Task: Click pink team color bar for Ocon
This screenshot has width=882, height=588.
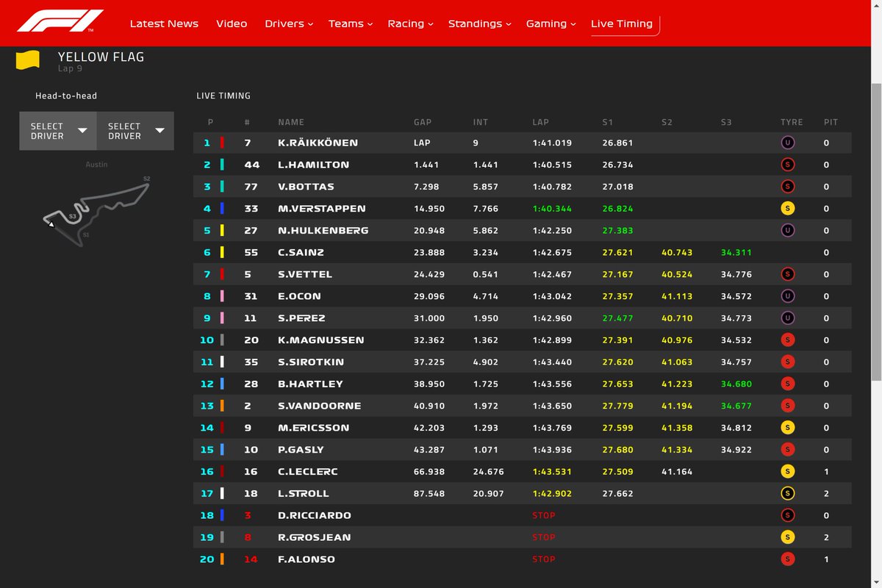Action: [222, 296]
